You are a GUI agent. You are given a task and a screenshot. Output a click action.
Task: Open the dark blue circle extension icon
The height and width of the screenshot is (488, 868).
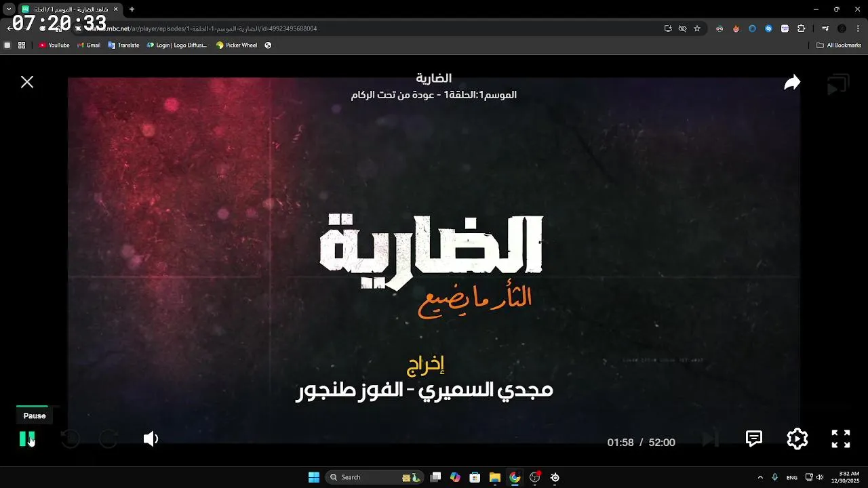(752, 28)
